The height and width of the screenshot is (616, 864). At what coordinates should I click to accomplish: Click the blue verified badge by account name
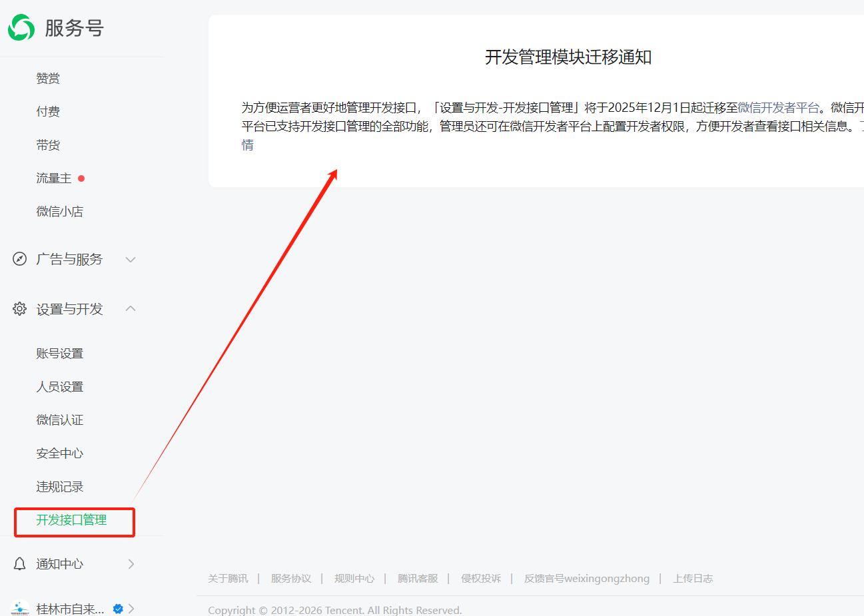coord(118,609)
